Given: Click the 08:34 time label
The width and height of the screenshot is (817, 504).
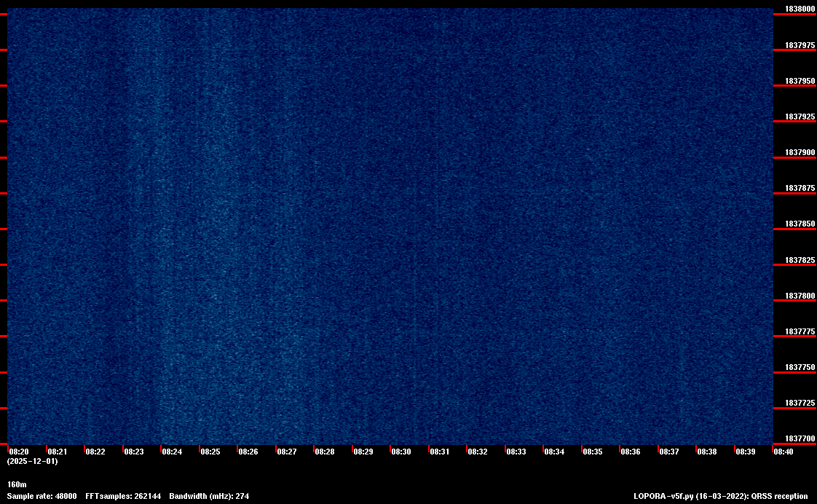Looking at the screenshot, I should (554, 452).
